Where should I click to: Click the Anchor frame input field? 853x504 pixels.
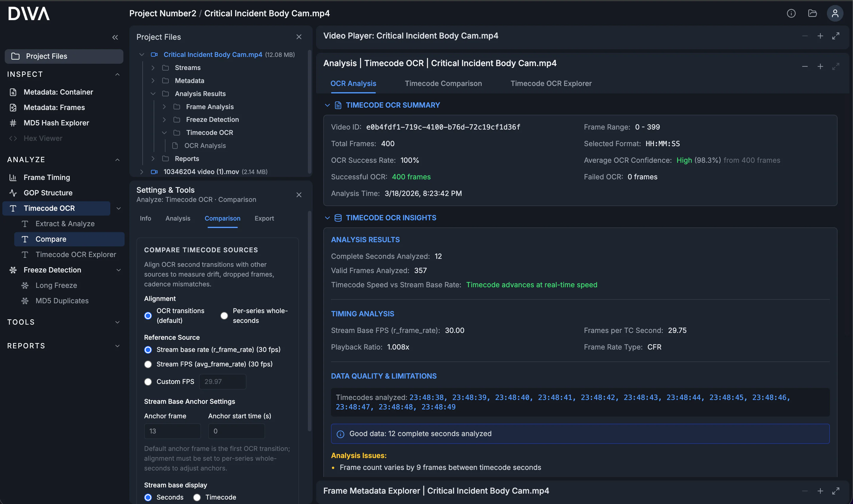[x=172, y=431]
